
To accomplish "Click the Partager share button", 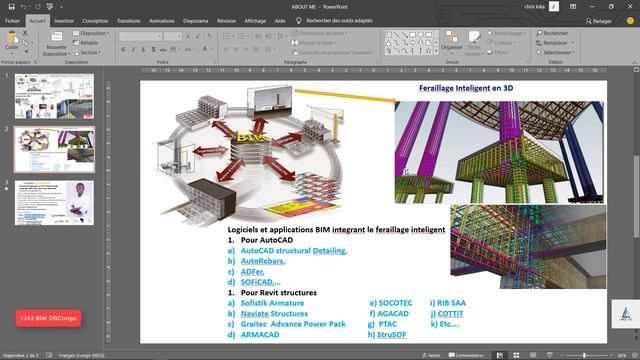I will pos(598,21).
